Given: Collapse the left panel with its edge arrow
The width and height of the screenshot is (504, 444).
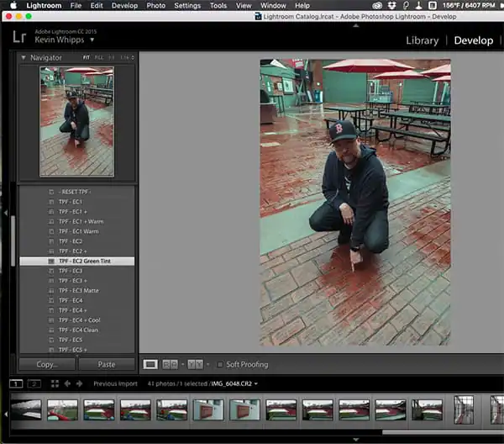Looking at the screenshot, I should pos(6,213).
